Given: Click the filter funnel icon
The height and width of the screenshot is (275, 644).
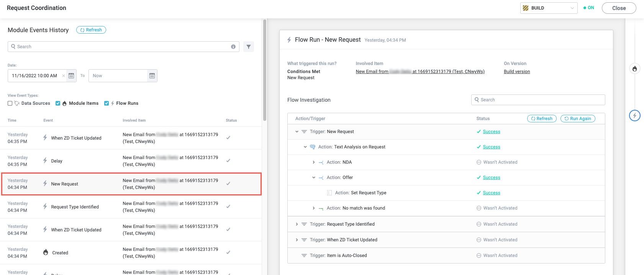Looking at the screenshot, I should coord(249,47).
